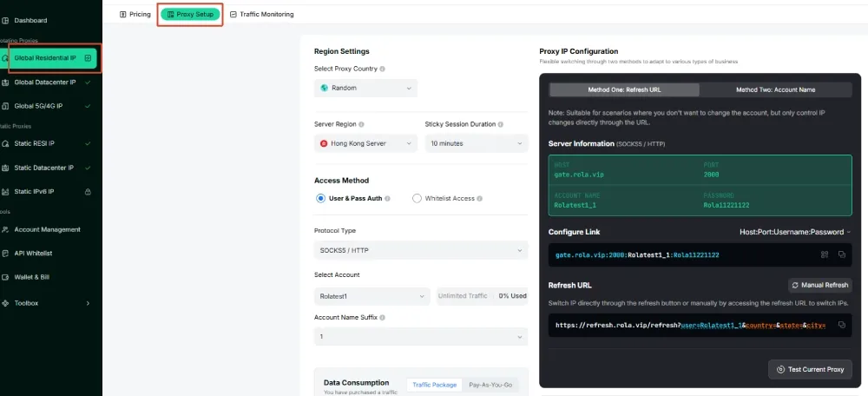This screenshot has width=868, height=396.
Task: Click the Unlimited Traffic 0% Used indicator
Action: (482, 296)
